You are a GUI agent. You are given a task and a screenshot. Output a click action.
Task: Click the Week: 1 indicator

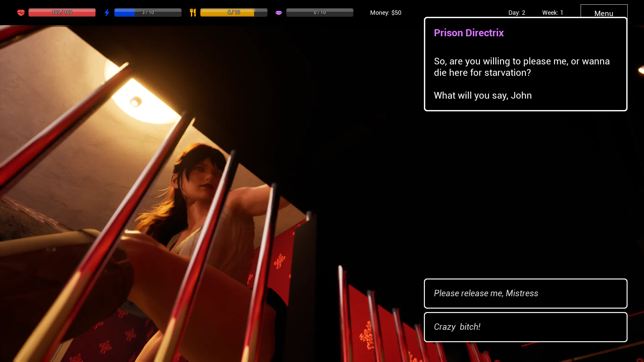point(552,13)
